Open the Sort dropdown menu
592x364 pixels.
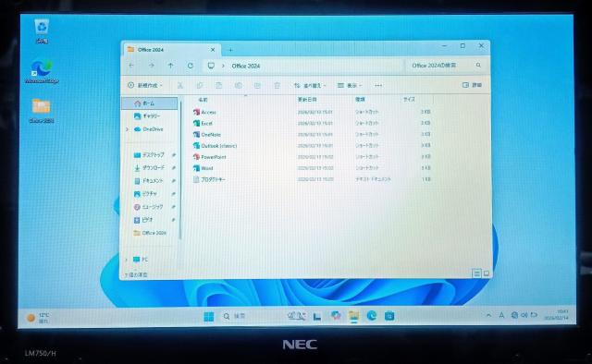pyautogui.click(x=310, y=86)
